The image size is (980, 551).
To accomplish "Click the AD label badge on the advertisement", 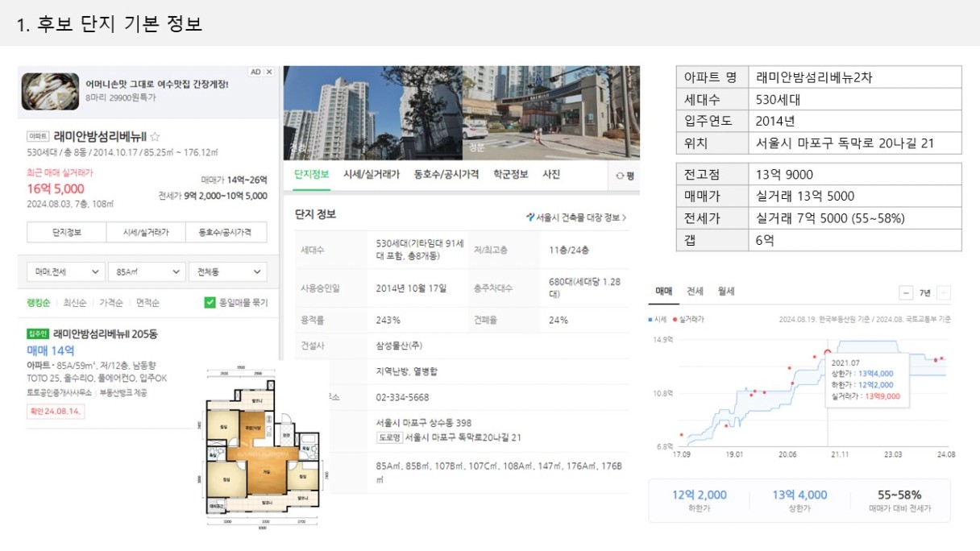I will 255,72.
